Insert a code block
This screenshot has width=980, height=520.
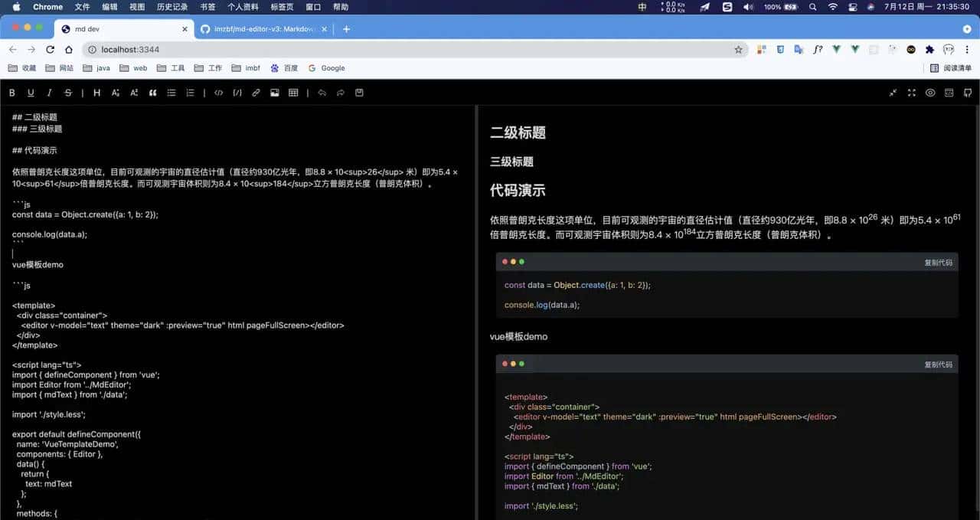237,93
